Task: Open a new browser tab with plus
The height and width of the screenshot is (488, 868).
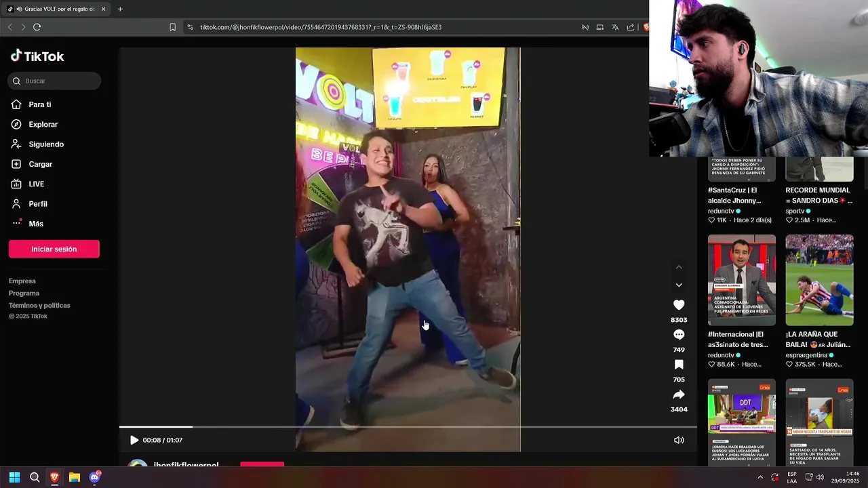Action: [120, 9]
